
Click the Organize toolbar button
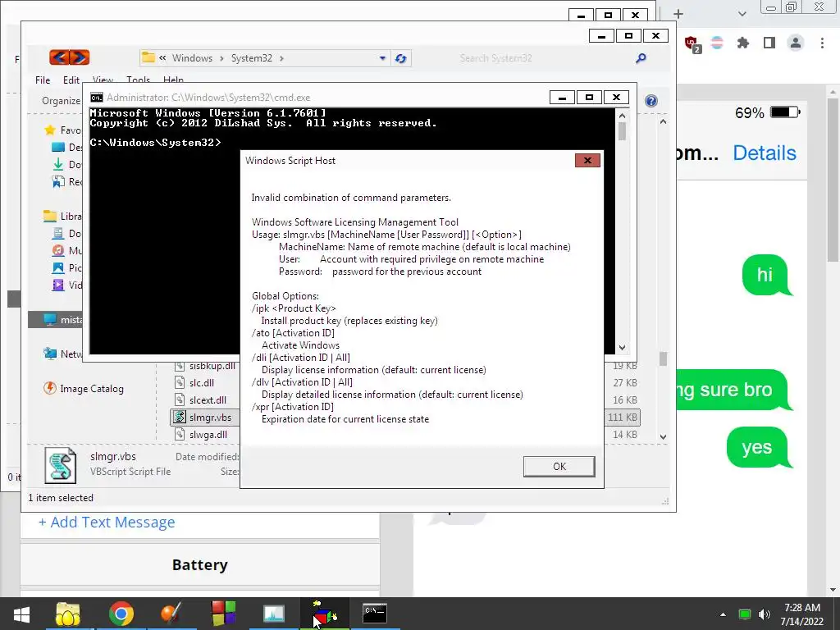pyautogui.click(x=61, y=101)
